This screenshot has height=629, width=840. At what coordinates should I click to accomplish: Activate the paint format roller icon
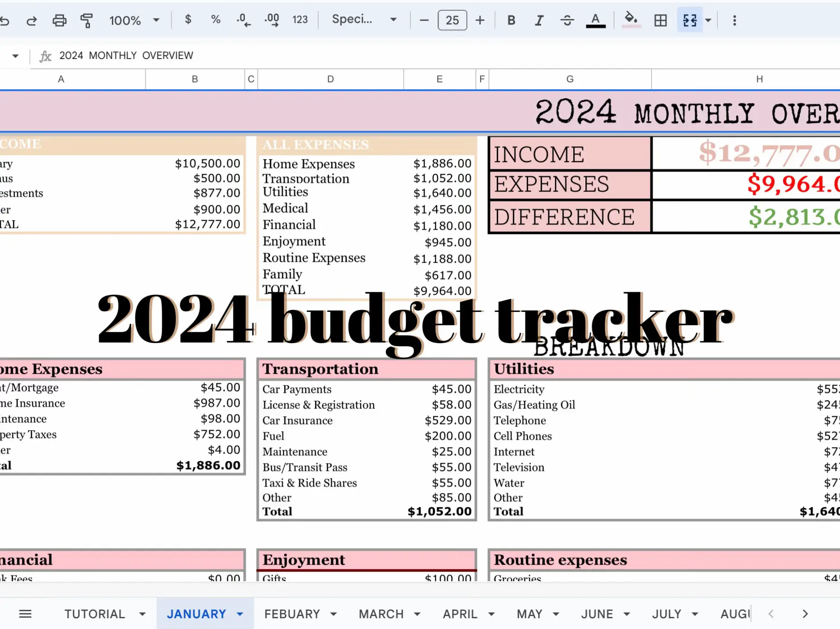click(87, 21)
